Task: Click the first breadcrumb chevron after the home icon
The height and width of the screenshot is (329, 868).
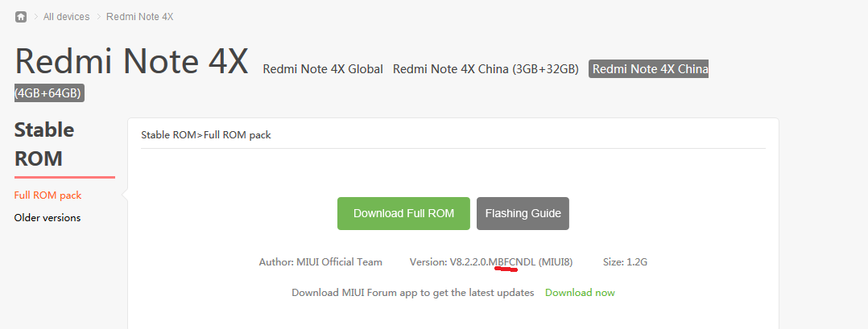Action: pyautogui.click(x=36, y=17)
